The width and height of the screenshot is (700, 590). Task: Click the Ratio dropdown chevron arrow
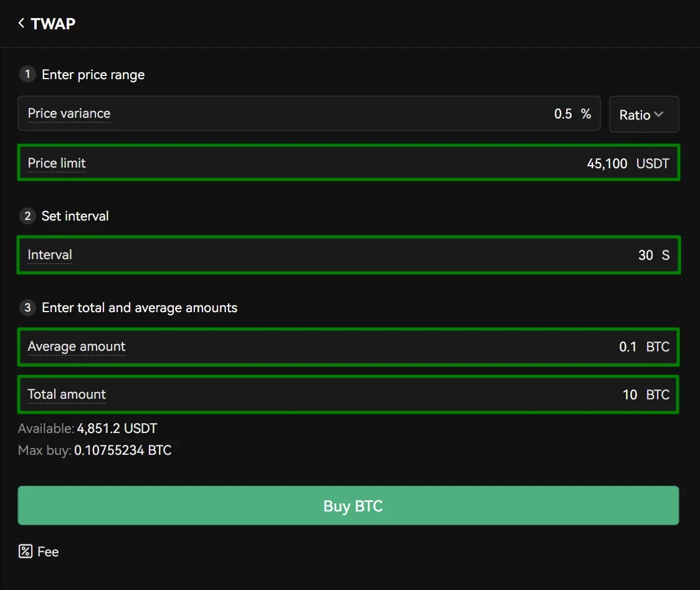click(x=658, y=115)
